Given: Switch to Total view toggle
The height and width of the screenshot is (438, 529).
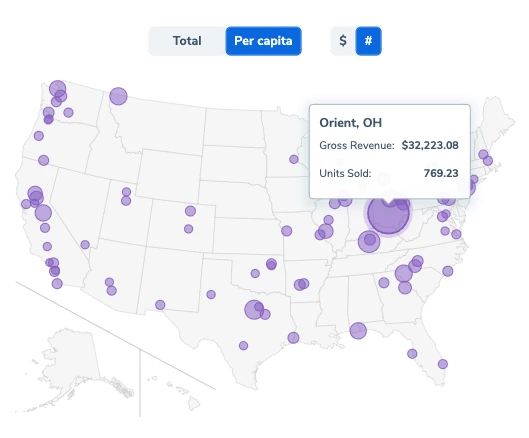Looking at the screenshot, I should coord(187,41).
